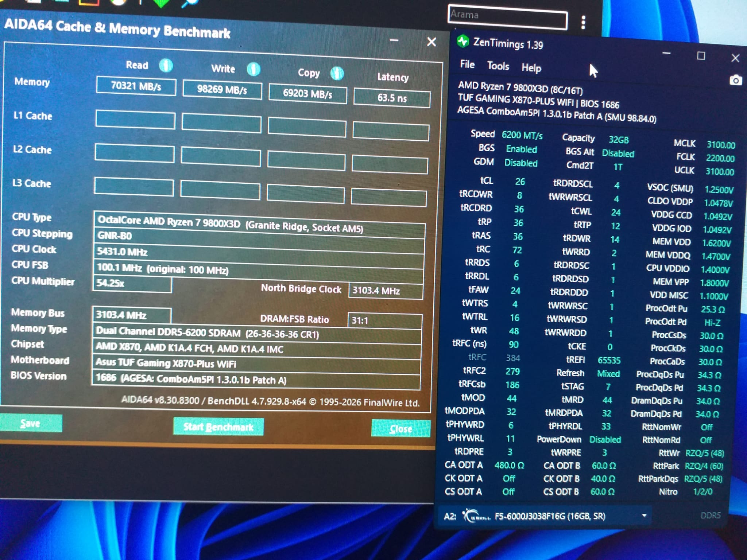Click the Capacity value 32GB
747x560 pixels.
pos(619,140)
